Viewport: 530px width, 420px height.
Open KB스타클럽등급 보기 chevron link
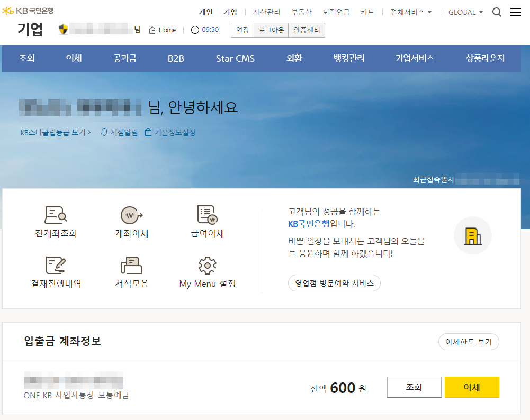[56, 132]
